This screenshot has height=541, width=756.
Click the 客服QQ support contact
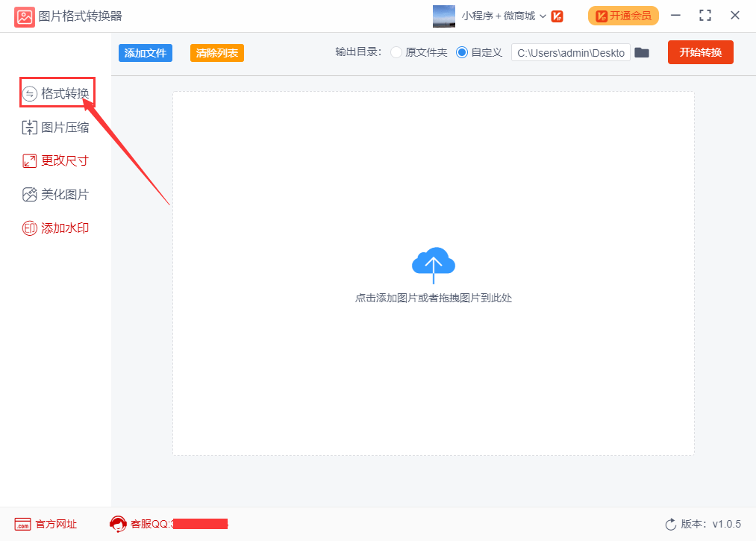pyautogui.click(x=149, y=524)
